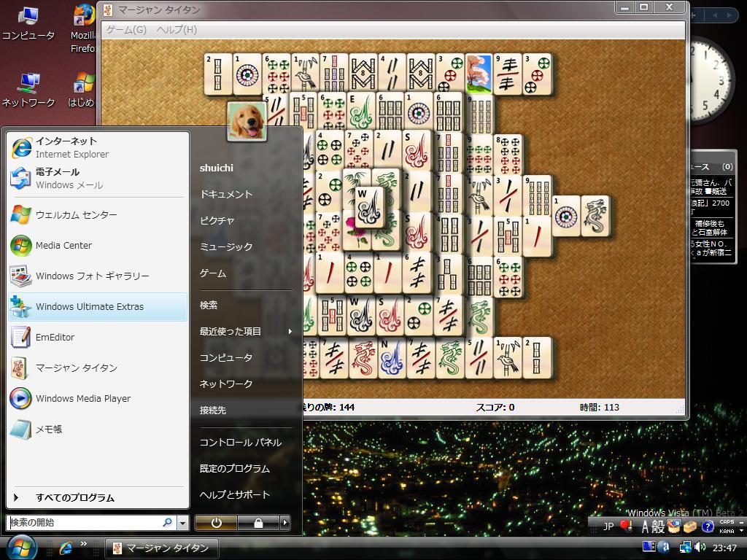747x560 pixels.
Task: Click the network connection tray icon
Action: pos(685,548)
